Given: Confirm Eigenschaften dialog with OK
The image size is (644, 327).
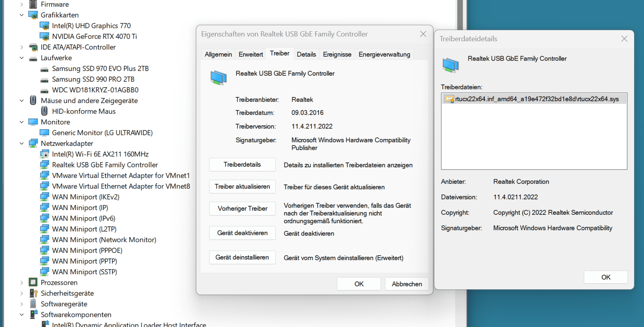Looking at the screenshot, I should pos(359,284).
